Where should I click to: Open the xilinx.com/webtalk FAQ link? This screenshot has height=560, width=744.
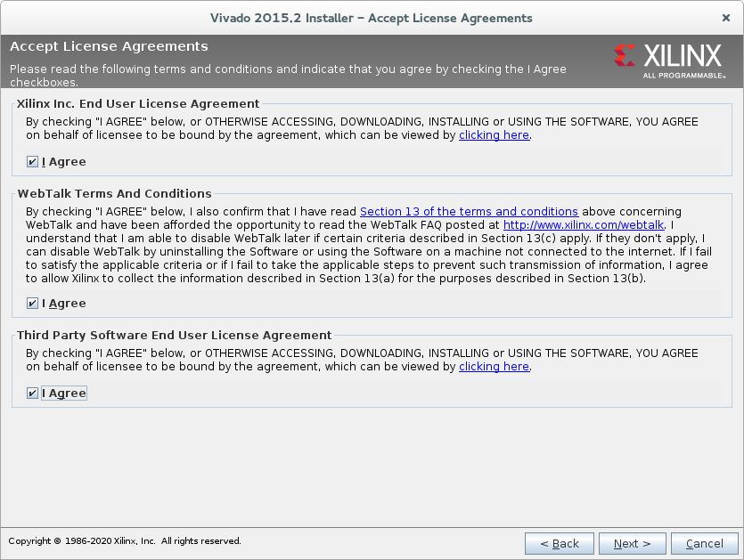click(583, 224)
